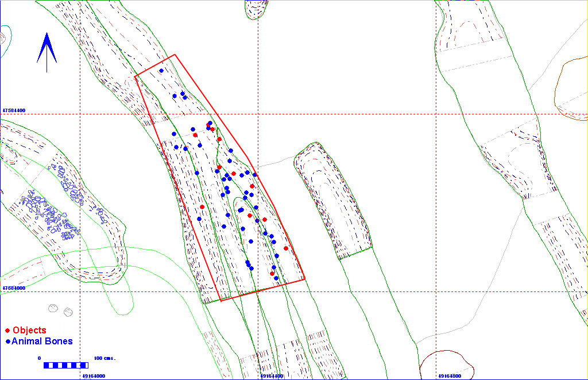Click the grid label '49164800'

click(x=450, y=376)
